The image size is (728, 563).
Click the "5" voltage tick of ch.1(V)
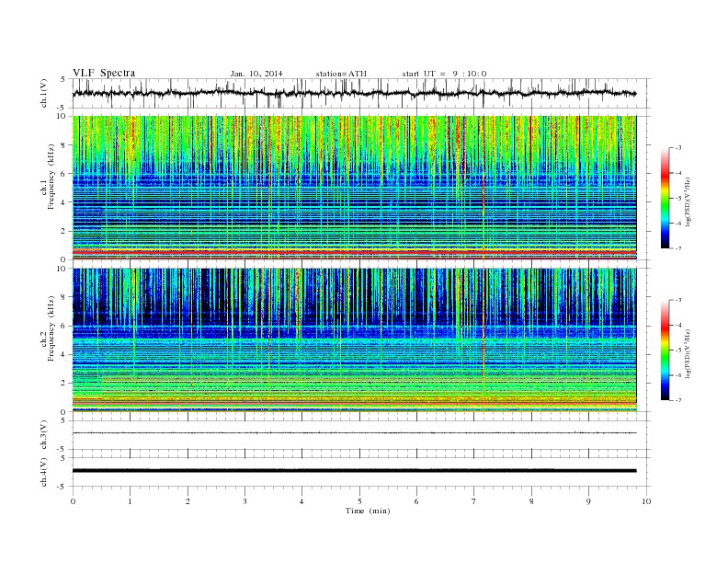63,79
